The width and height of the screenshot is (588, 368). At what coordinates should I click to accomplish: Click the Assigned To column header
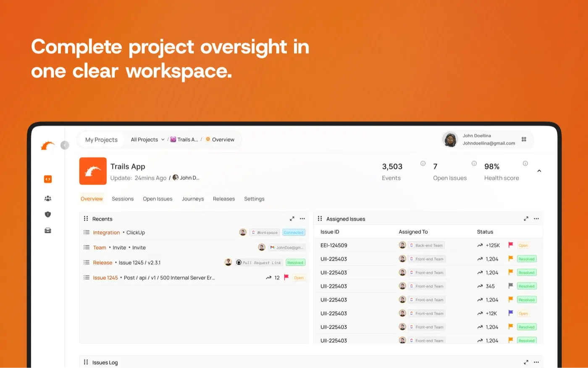click(x=413, y=232)
